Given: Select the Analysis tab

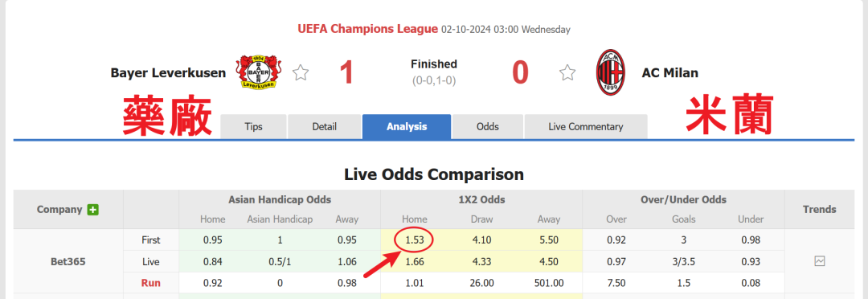Looking at the screenshot, I should point(407,126).
